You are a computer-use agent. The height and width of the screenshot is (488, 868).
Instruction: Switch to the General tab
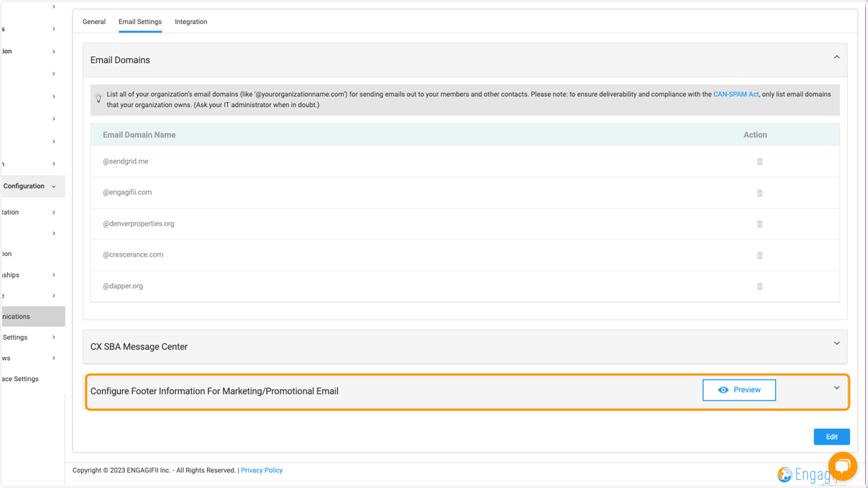(x=94, y=22)
